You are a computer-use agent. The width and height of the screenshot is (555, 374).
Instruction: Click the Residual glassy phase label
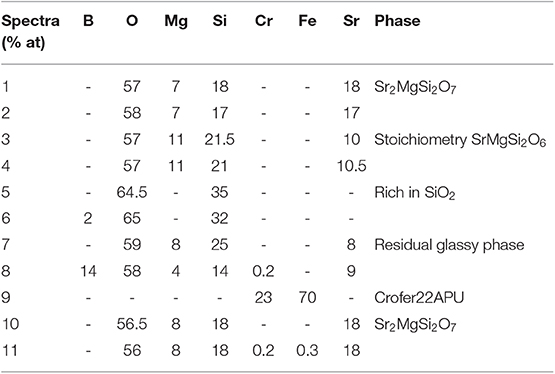(x=449, y=245)
